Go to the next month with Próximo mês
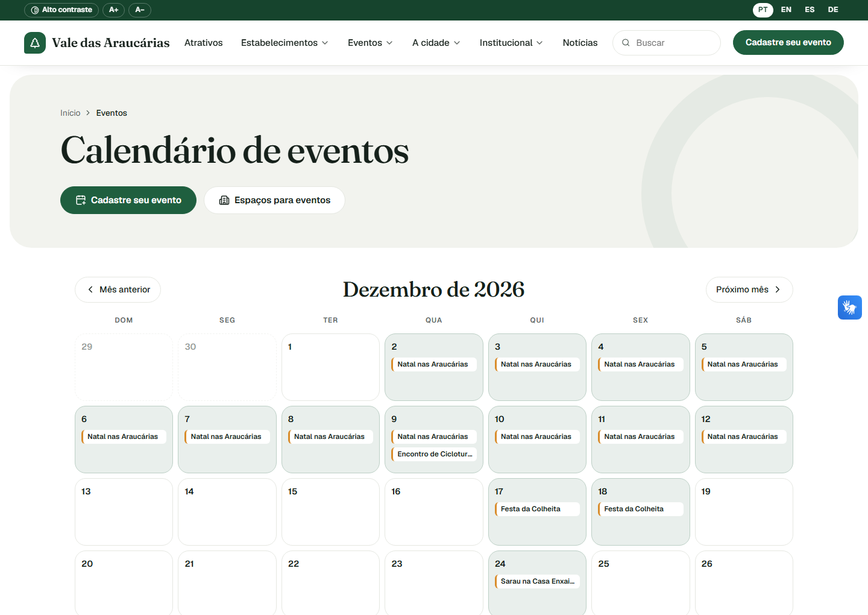868x615 pixels. (749, 289)
